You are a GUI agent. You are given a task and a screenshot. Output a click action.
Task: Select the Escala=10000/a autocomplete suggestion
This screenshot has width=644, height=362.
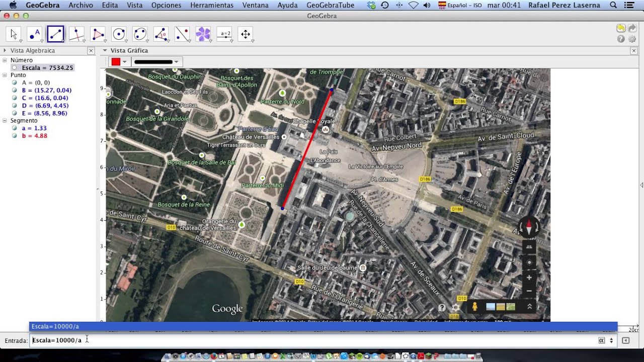pyautogui.click(x=323, y=326)
